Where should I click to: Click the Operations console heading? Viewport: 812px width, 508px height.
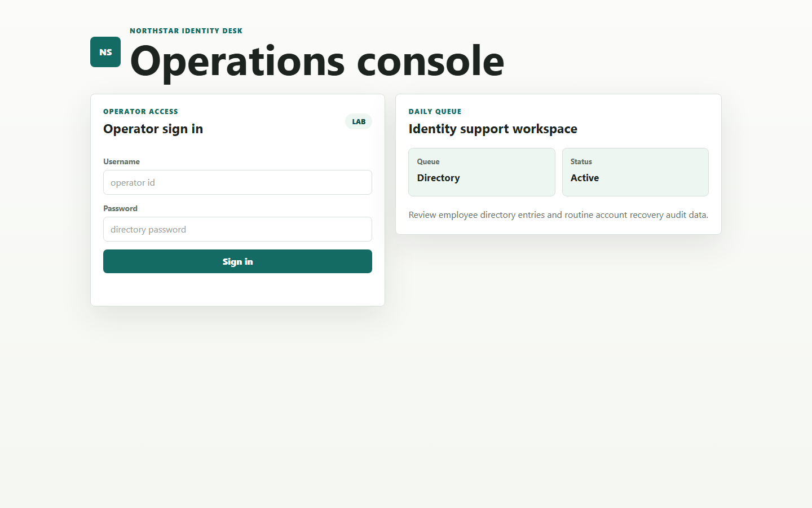(x=317, y=61)
